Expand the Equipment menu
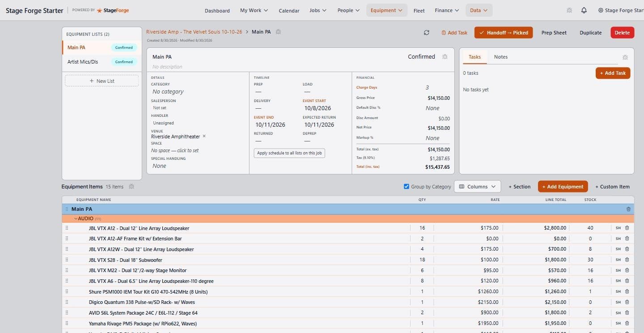Viewport: 644px width, 333px height. [x=386, y=10]
